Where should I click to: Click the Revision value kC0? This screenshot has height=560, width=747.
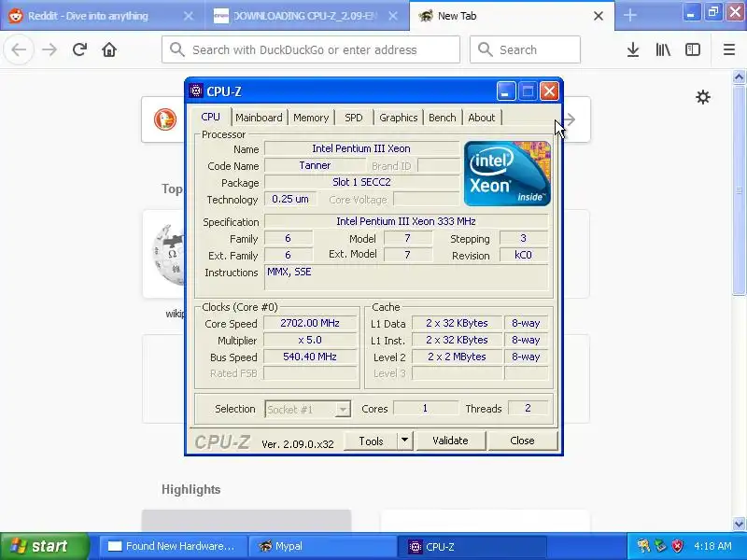click(523, 255)
